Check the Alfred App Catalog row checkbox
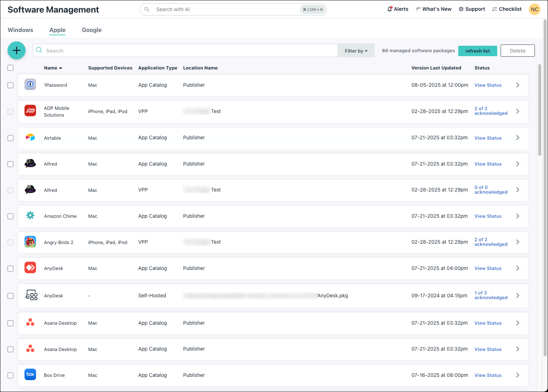 (10, 164)
